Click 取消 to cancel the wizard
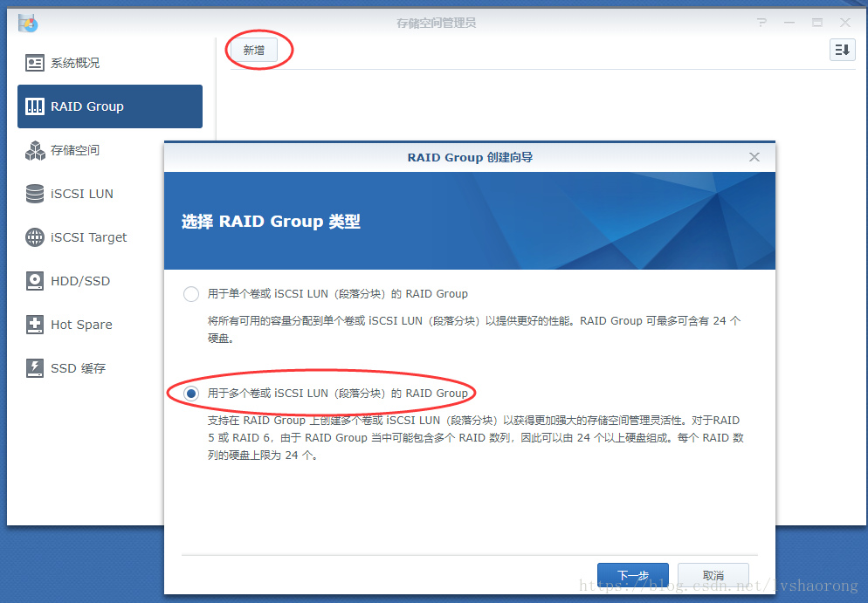The image size is (868, 603). pos(713,575)
